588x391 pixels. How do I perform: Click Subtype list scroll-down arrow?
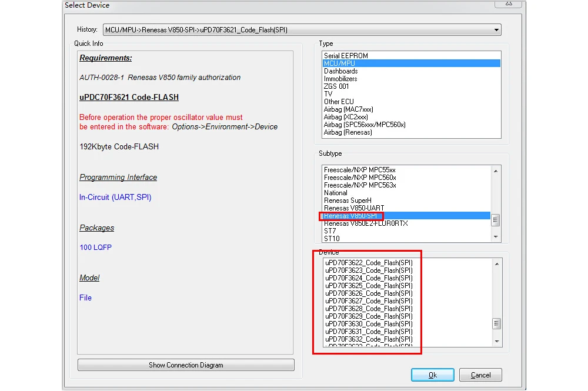[495, 236]
